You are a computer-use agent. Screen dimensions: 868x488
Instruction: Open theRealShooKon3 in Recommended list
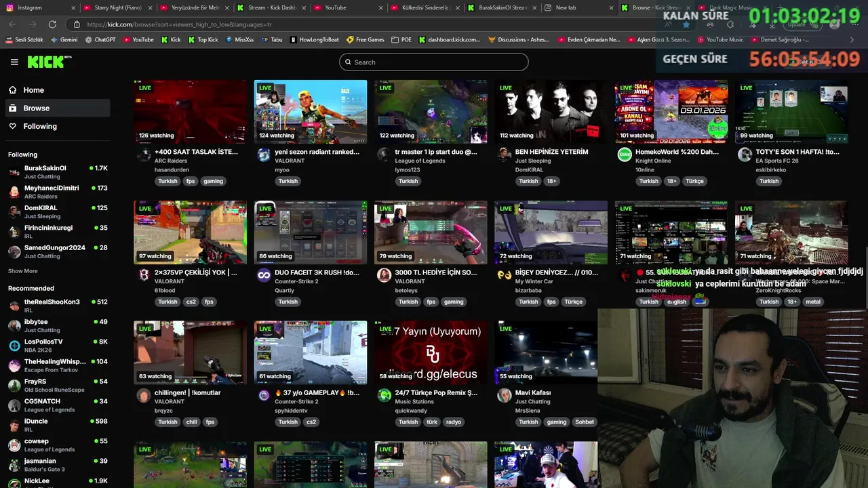click(58, 306)
